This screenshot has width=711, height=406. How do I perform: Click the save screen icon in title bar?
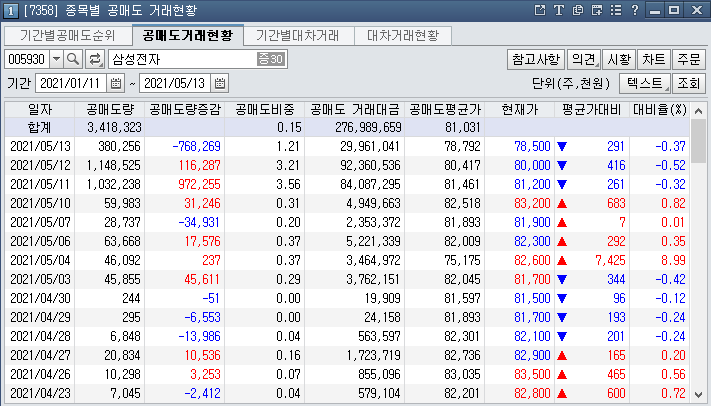tap(597, 10)
